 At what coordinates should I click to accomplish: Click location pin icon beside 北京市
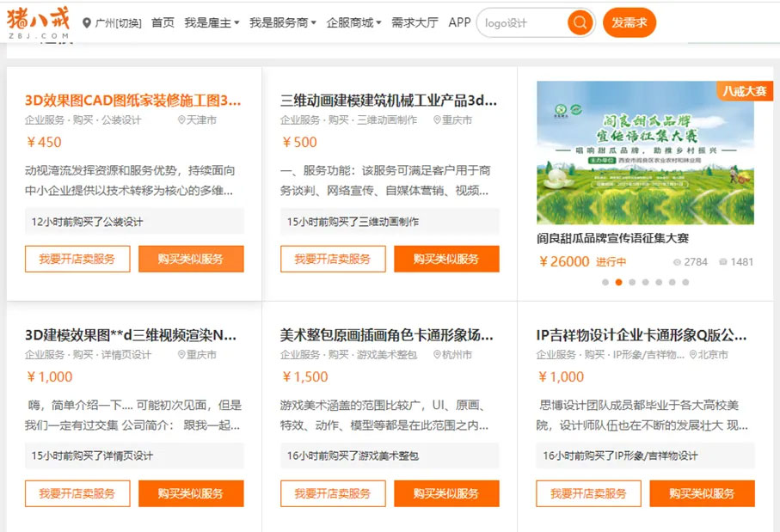(x=693, y=355)
